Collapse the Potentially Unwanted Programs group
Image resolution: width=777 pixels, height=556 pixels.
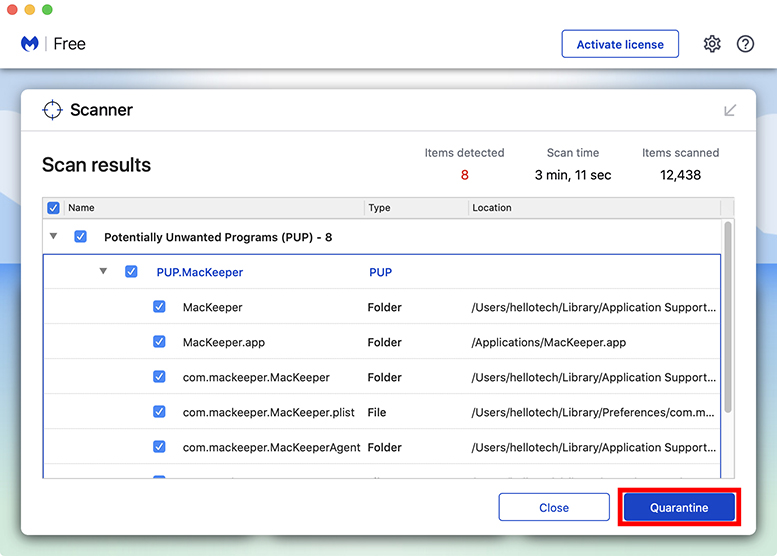click(54, 236)
